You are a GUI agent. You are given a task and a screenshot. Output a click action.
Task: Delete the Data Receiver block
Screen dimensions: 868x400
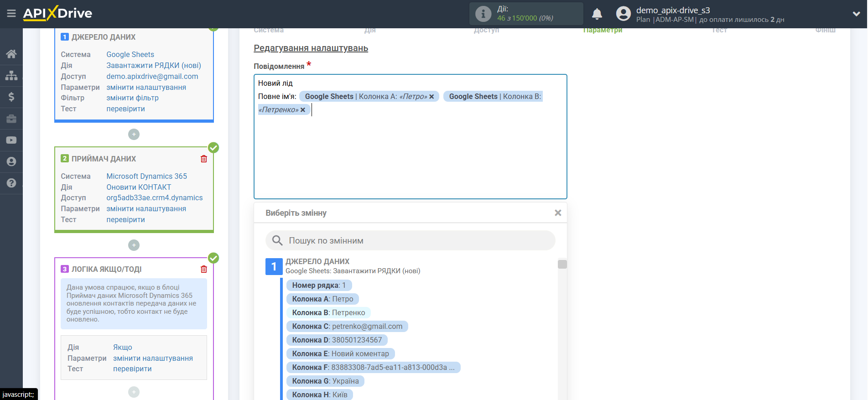(x=204, y=159)
